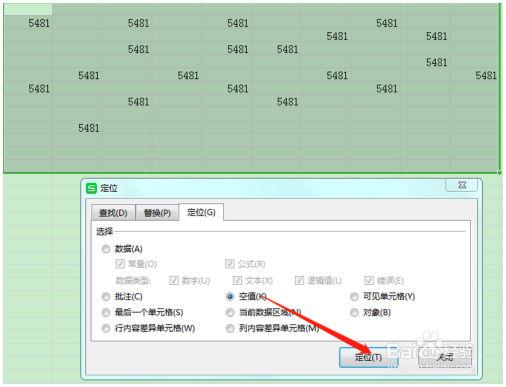
Task: Switch to the 替换(P) tab
Action: (x=157, y=213)
